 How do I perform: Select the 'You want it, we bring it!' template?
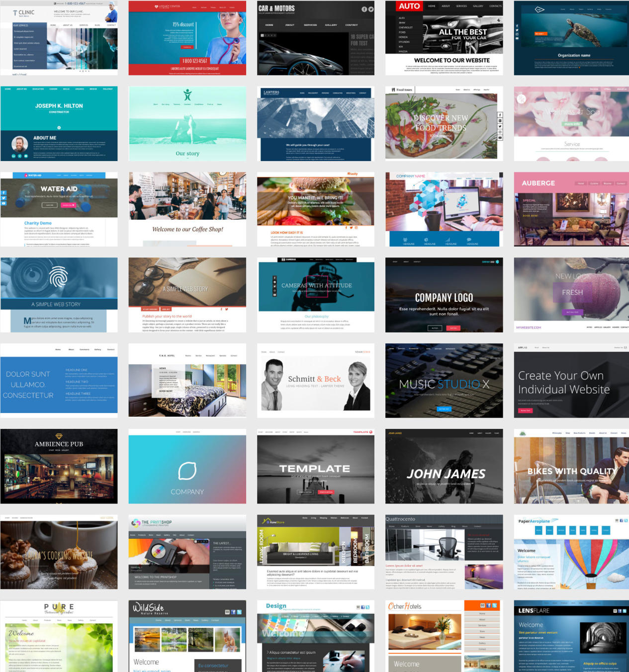316,209
